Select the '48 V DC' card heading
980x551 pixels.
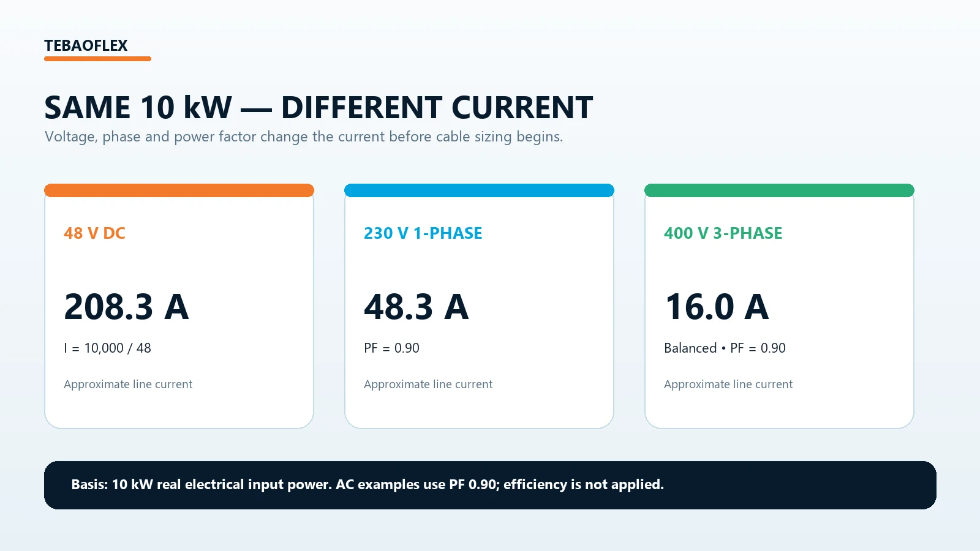point(94,233)
